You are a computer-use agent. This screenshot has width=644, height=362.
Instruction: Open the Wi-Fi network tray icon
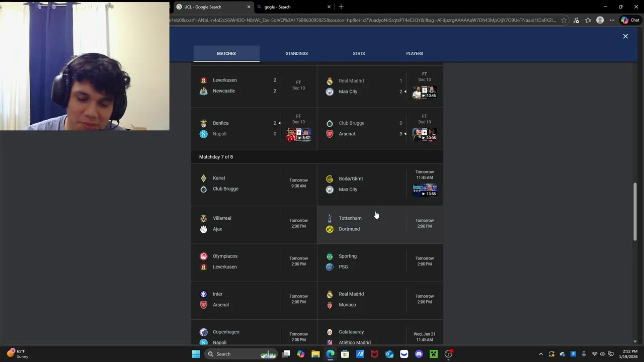[x=594, y=354]
